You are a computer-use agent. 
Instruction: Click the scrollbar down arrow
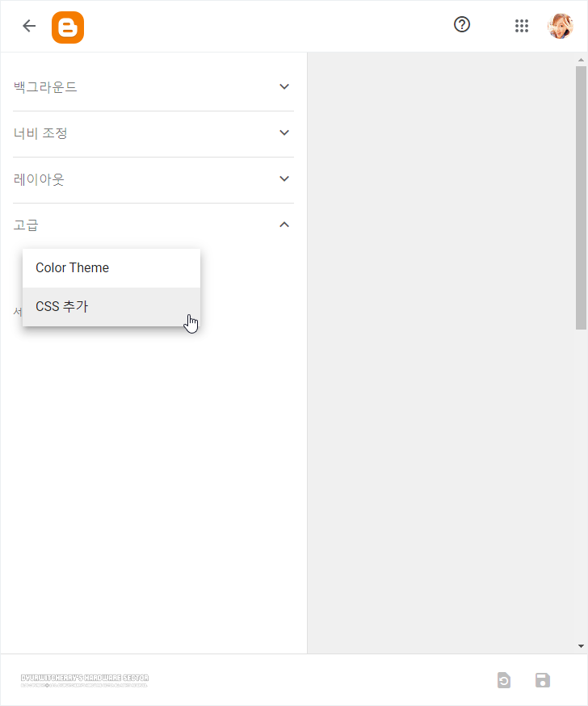tap(582, 647)
